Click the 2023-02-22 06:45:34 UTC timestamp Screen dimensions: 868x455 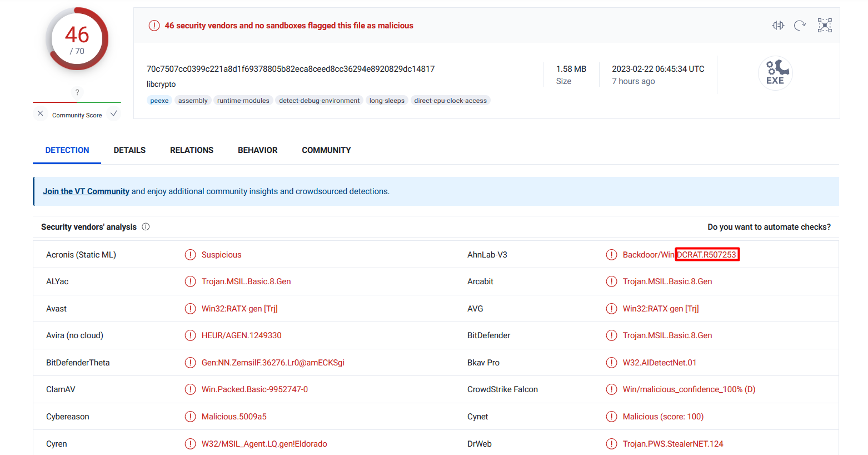tap(658, 69)
